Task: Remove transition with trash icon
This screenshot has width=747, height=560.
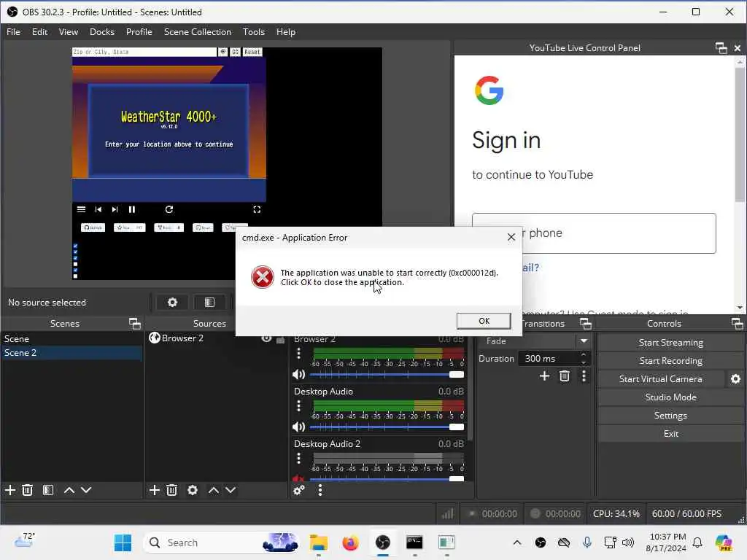Action: [x=565, y=376]
